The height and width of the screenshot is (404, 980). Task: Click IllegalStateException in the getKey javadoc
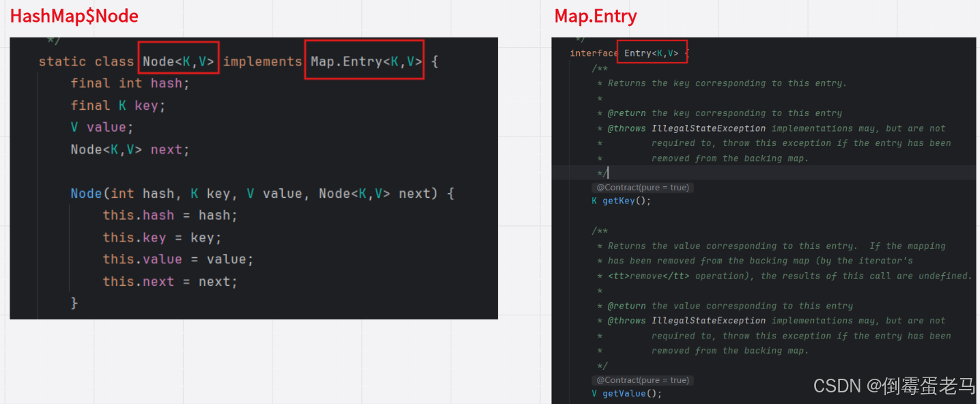click(708, 128)
